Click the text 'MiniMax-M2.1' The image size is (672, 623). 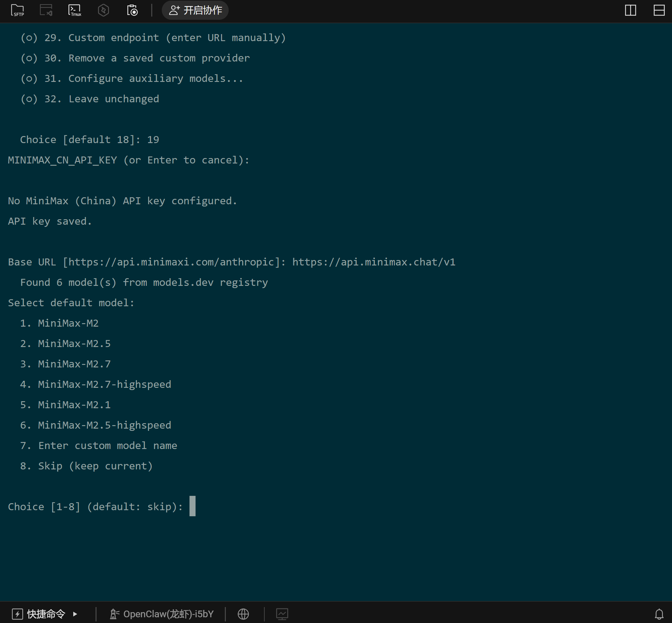coord(74,404)
